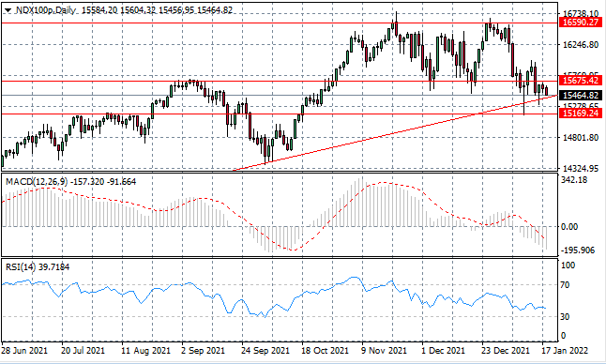Click the current price label 15464.82
This screenshot has height=364, width=606.
tap(581, 96)
